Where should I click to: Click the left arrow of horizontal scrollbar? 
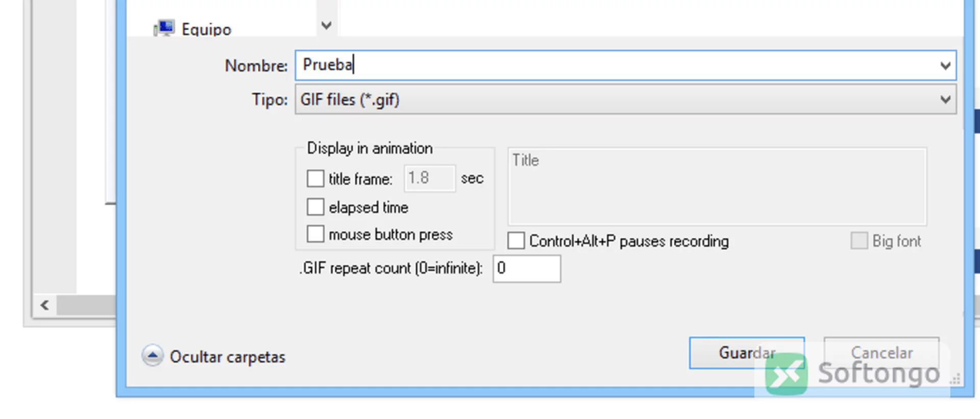(44, 305)
